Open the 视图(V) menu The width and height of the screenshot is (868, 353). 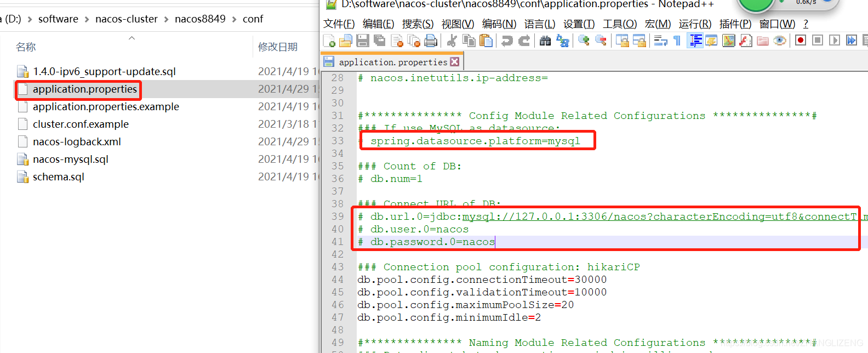click(458, 24)
